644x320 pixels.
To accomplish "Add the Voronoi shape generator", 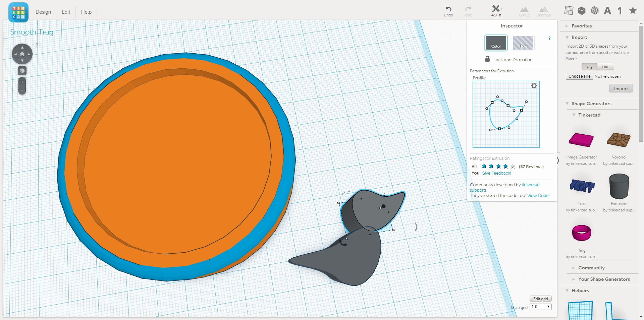I will click(x=619, y=140).
